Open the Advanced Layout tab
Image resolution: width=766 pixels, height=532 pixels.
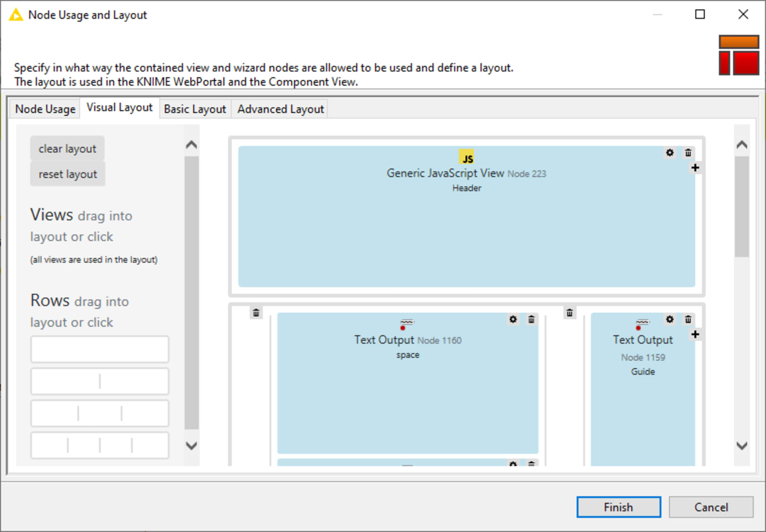(x=281, y=109)
